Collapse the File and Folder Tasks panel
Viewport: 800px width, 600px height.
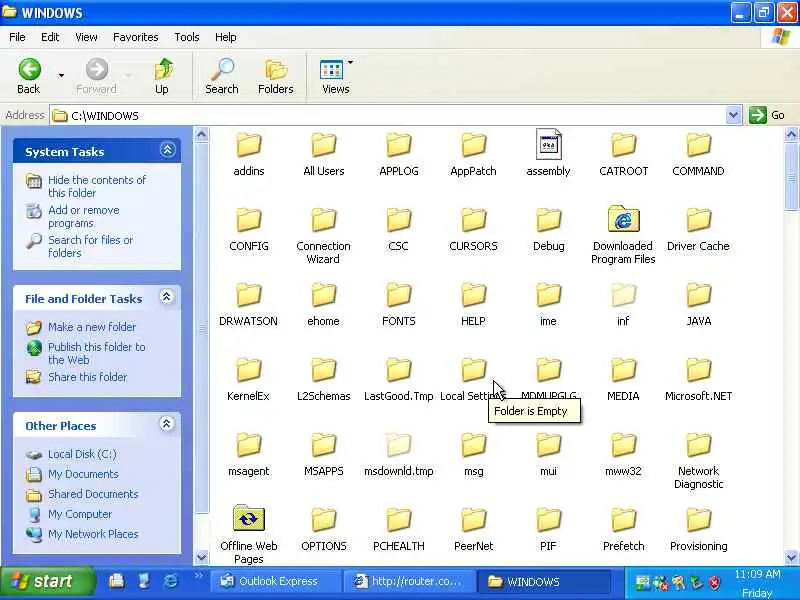pyautogui.click(x=166, y=297)
